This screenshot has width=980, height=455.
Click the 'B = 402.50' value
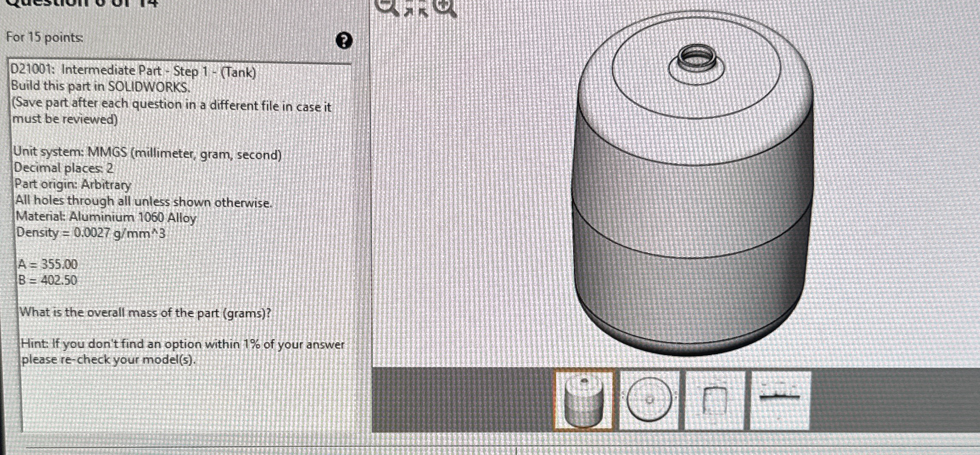tap(48, 280)
